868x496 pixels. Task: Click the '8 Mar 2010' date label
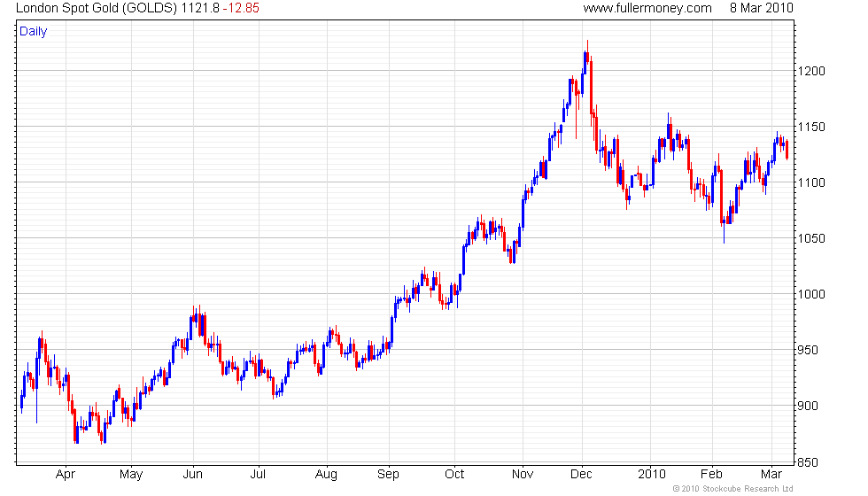coord(761,8)
